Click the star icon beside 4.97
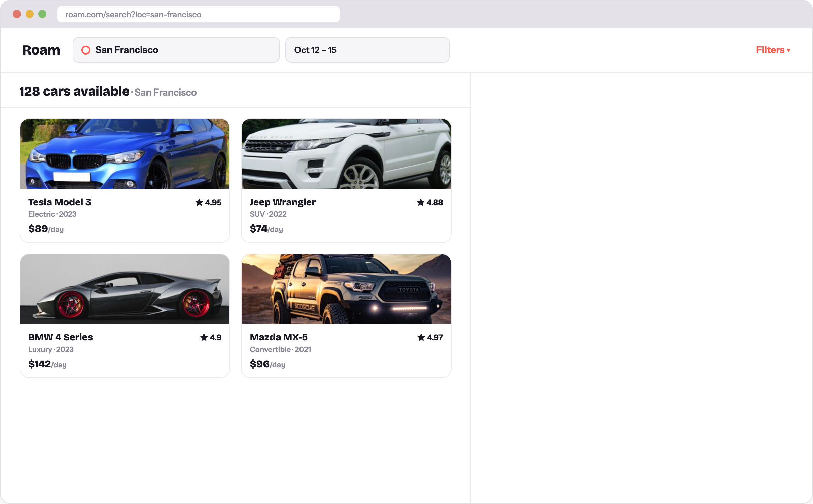This screenshot has width=813, height=504. click(x=421, y=337)
